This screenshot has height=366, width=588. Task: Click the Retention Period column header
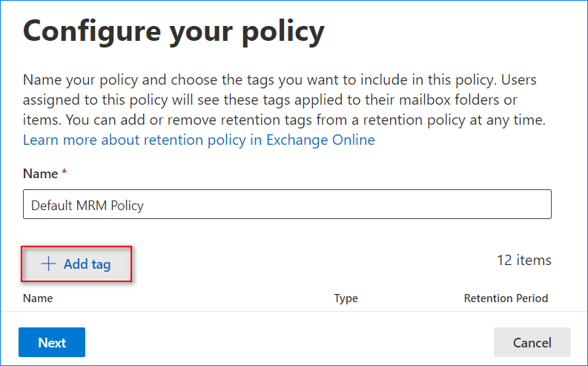[506, 298]
